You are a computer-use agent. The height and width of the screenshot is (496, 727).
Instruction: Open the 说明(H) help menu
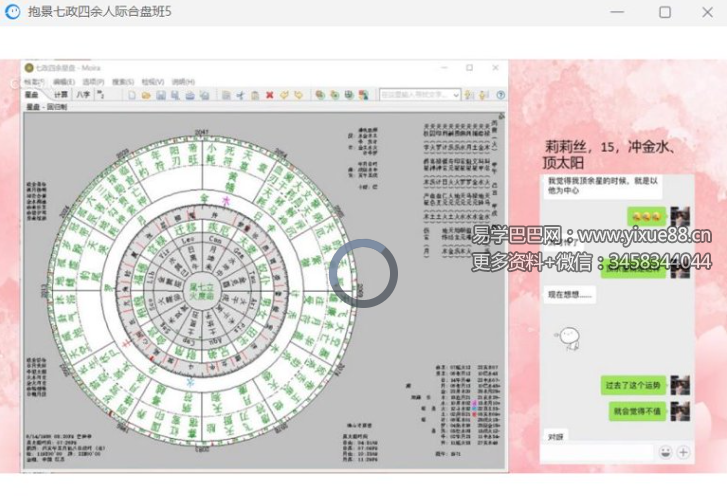183,82
